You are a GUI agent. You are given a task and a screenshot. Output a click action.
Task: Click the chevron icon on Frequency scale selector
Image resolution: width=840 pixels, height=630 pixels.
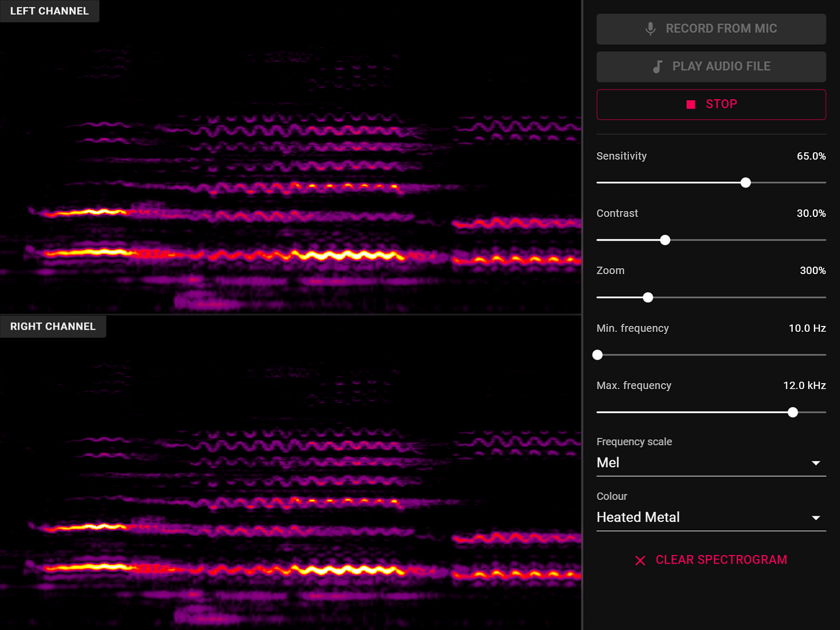point(816,463)
